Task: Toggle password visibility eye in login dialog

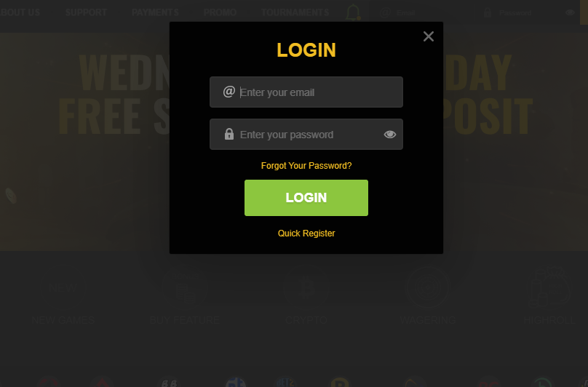Action: coord(389,135)
